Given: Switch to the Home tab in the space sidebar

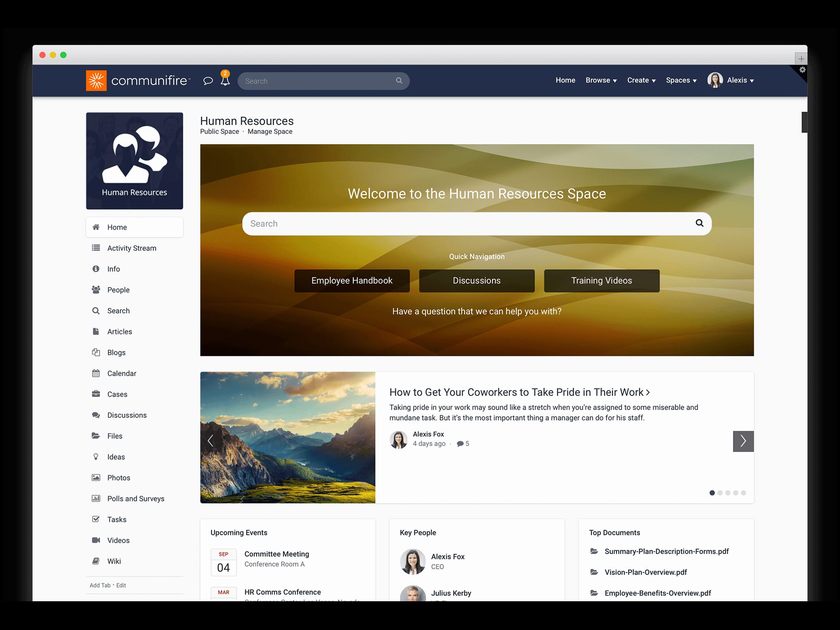Looking at the screenshot, I should point(117,227).
